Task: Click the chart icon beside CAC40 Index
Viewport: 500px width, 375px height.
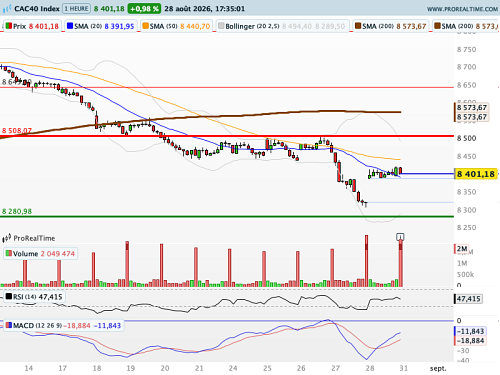Action: tap(7, 9)
